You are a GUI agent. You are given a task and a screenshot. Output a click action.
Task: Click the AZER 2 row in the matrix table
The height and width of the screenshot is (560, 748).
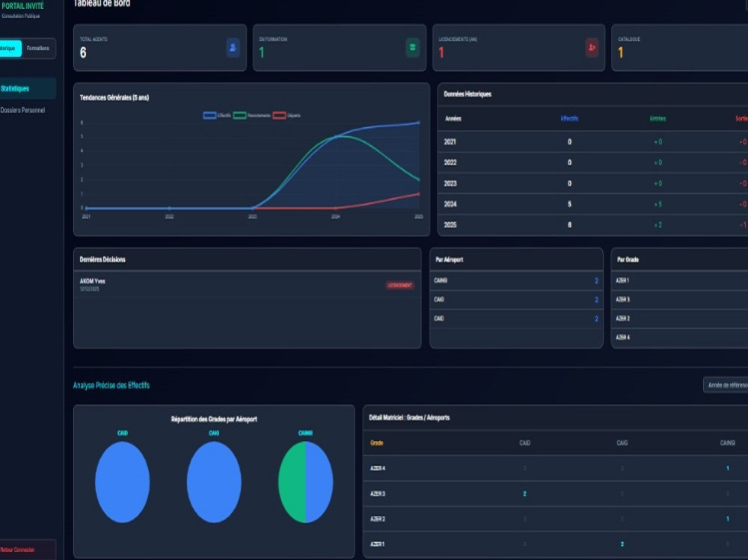[556, 519]
